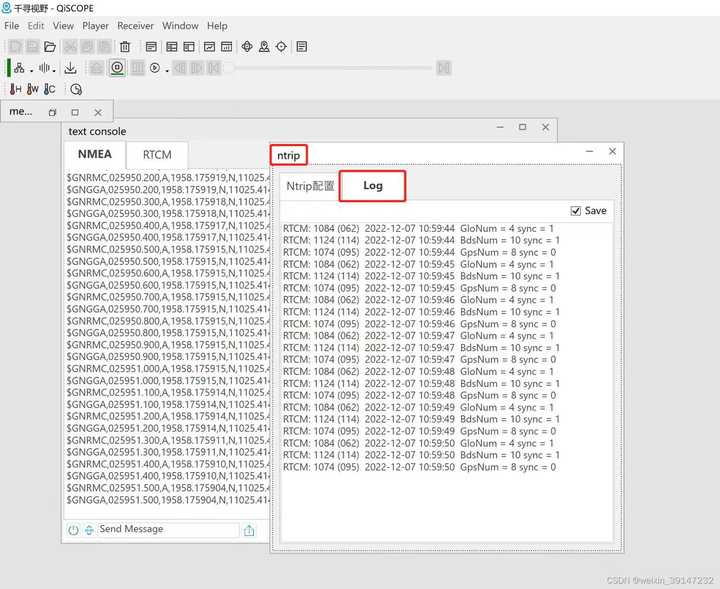Click the send upload icon beside message box

coord(249,530)
